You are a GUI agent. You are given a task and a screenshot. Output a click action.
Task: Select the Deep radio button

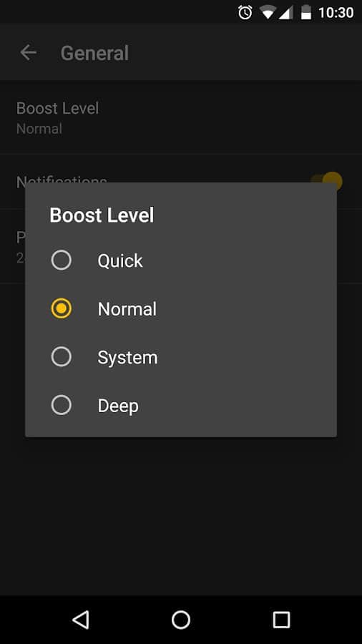[x=61, y=406]
